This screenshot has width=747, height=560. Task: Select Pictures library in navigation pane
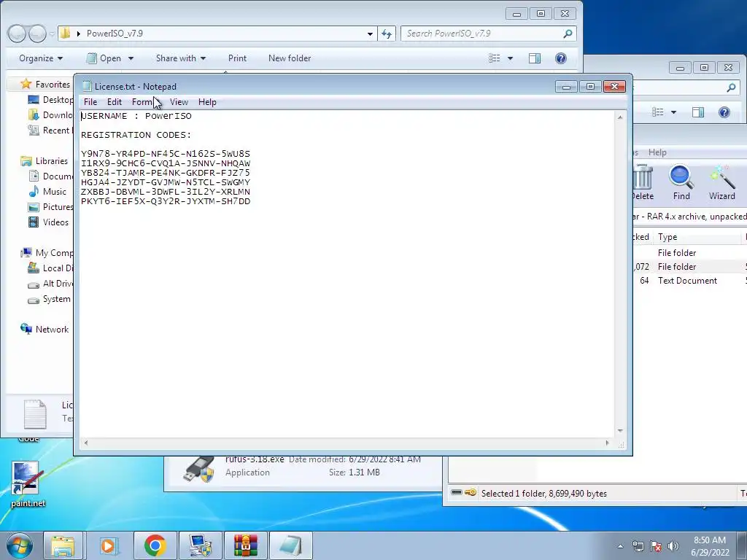coord(50,206)
